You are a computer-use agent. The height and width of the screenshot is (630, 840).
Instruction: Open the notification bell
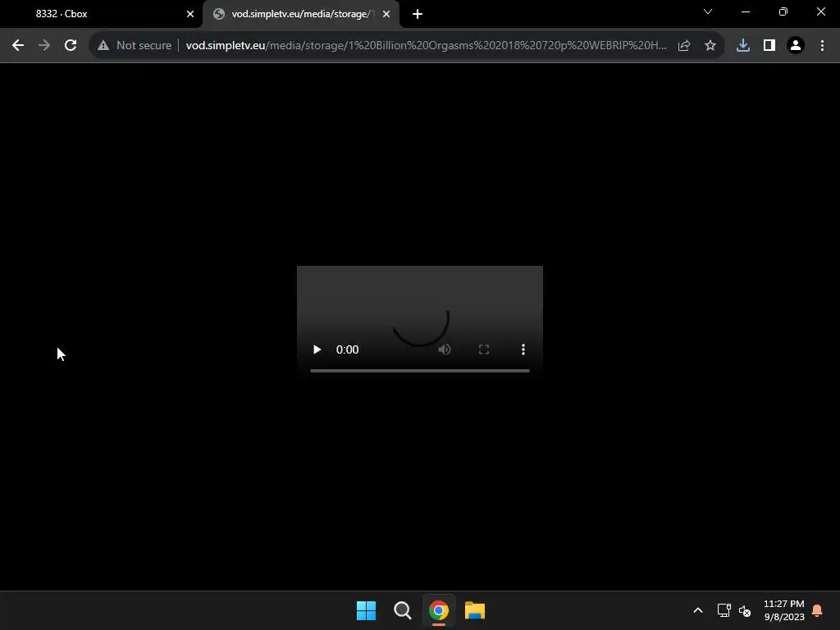818,610
